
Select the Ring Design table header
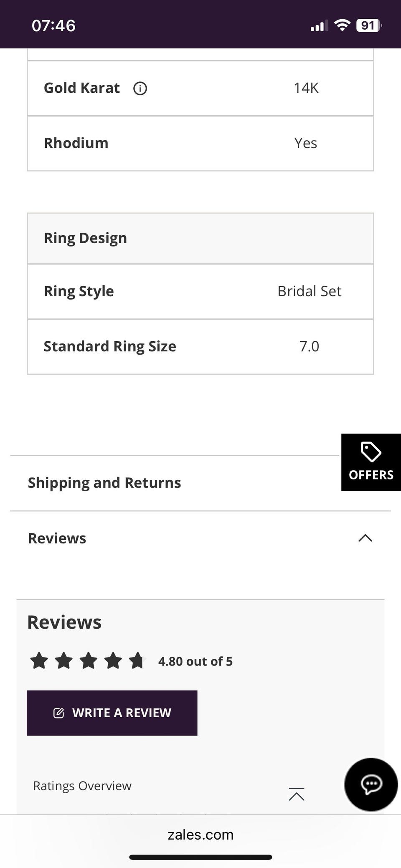[x=85, y=238]
